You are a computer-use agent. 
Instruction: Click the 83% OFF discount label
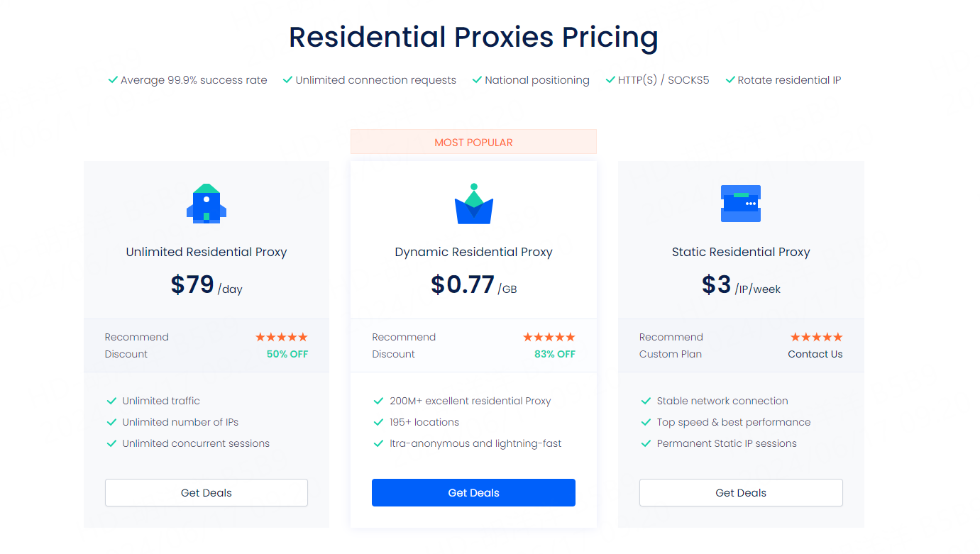(x=555, y=354)
